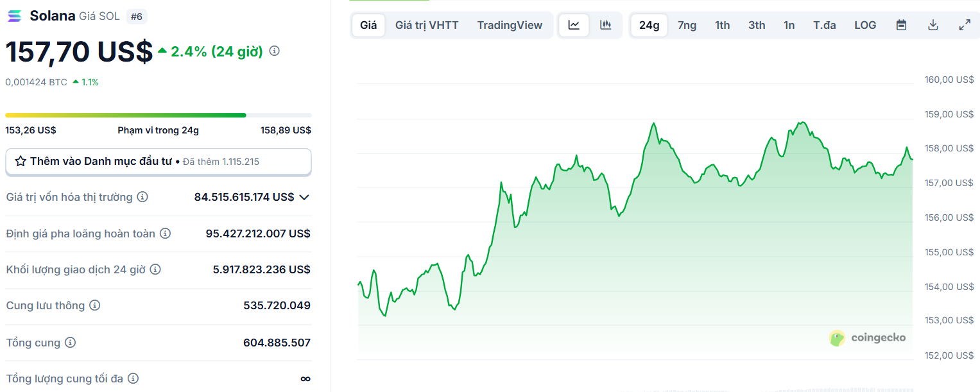Open the info icon beside 24-hour price change

(x=275, y=51)
